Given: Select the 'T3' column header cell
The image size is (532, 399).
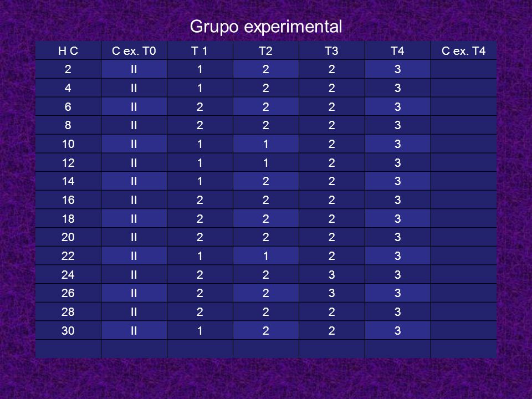Looking at the screenshot, I should coord(331,50).
